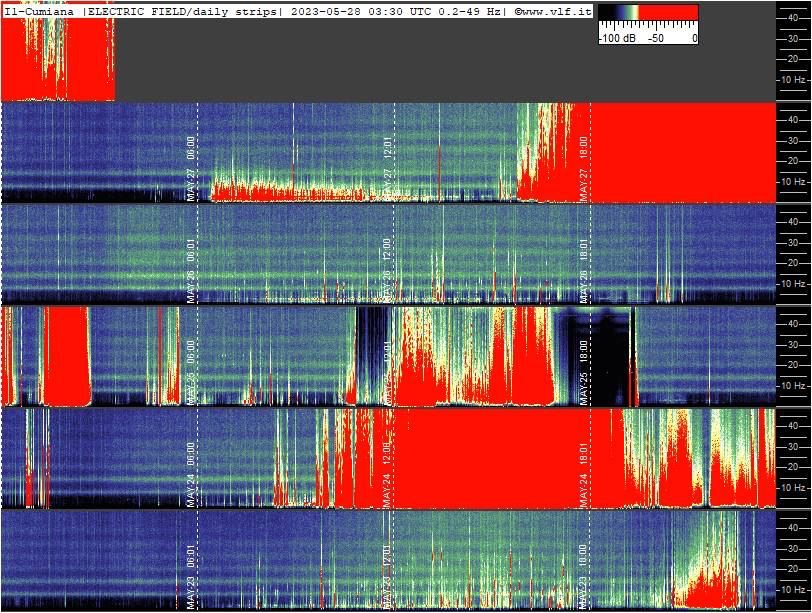Select the MAY-27 12:01 time marker
This screenshot has height=613, width=812.
click(387, 169)
